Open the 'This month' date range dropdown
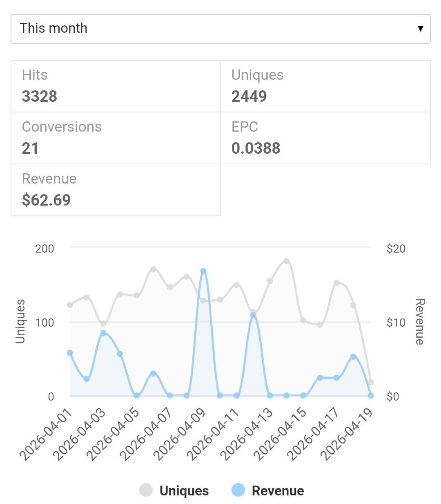Viewport: 441px width, 504px height. pos(220,29)
